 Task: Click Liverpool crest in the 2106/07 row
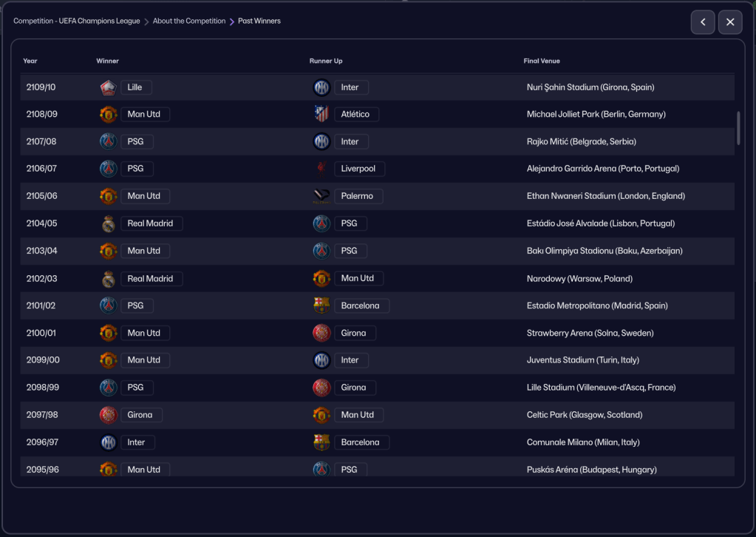pos(321,169)
